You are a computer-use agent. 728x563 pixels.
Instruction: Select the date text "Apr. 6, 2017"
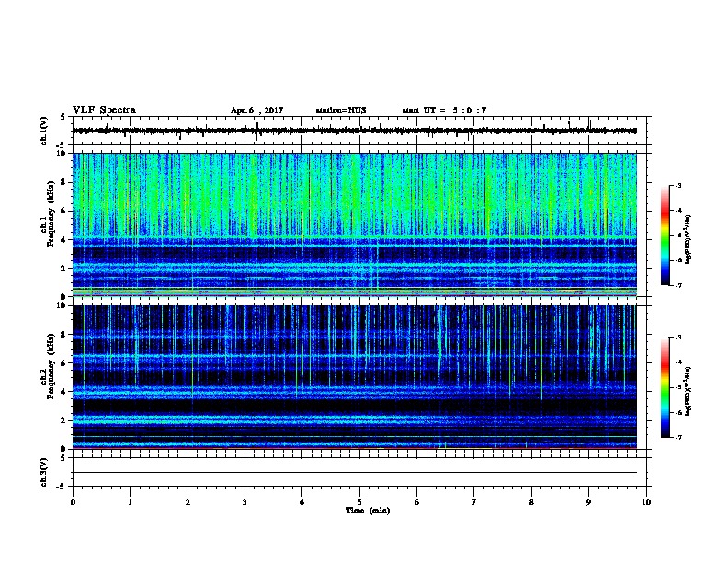coord(256,110)
